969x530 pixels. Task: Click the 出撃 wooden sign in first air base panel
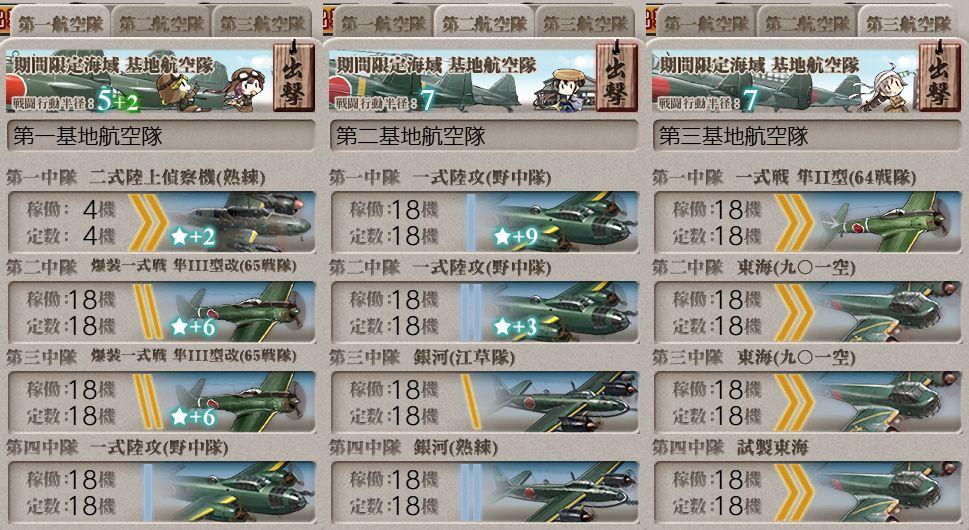[294, 78]
